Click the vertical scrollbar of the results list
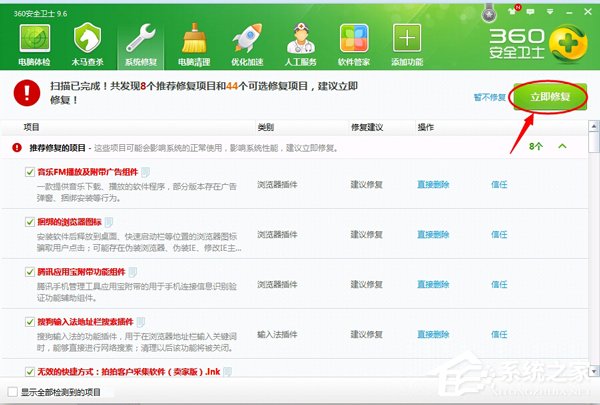600x405 pixels. coord(594,250)
